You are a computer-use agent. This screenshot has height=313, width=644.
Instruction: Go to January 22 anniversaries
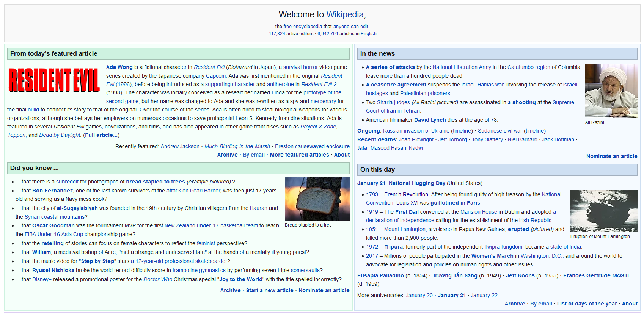[x=484, y=295]
